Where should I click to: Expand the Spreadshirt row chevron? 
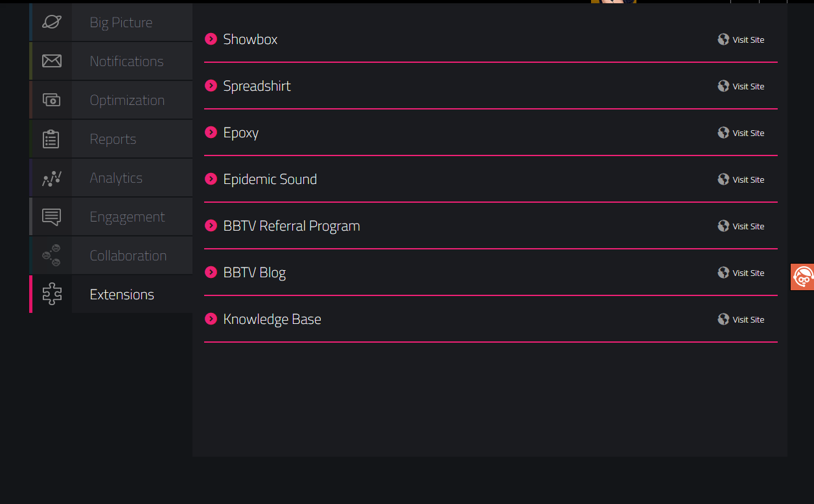point(211,86)
